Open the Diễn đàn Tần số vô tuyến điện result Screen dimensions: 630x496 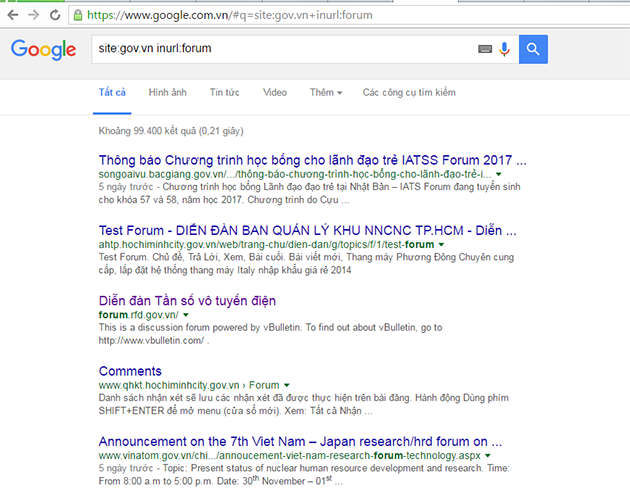click(x=187, y=301)
